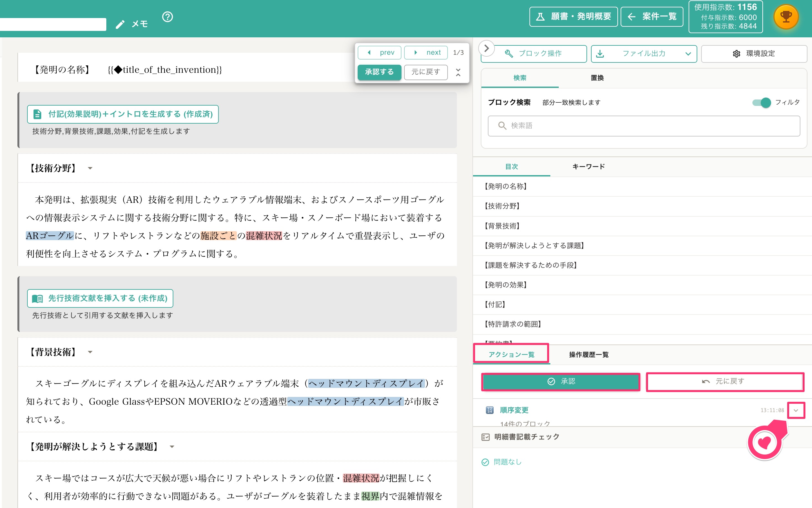This screenshot has width=812, height=508.
Task: Click 承認する in the popup
Action: [379, 72]
